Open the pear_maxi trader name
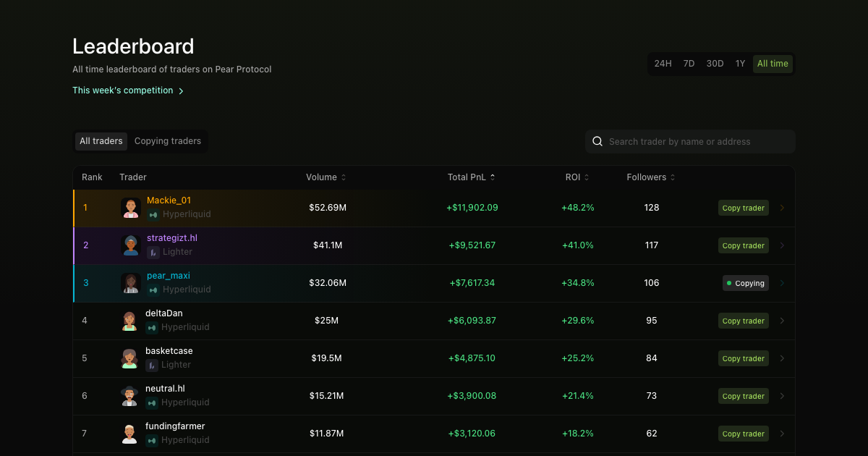Viewport: 868px width, 456px height. tap(169, 276)
